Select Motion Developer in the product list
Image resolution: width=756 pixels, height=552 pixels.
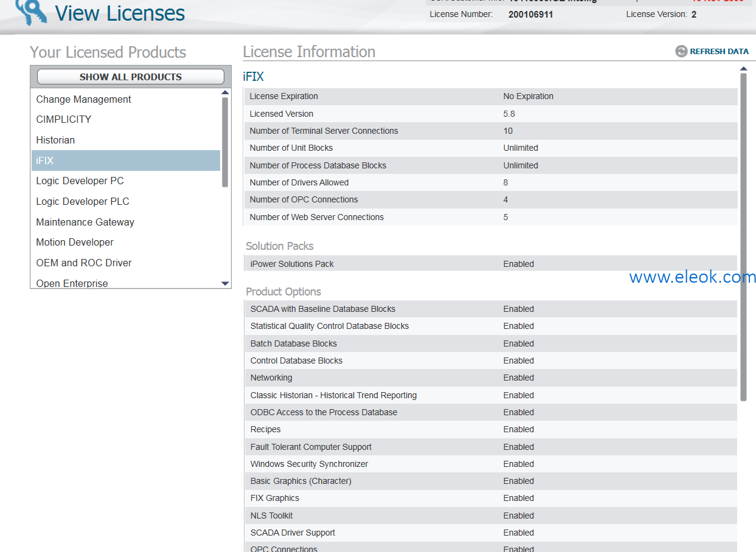pyautogui.click(x=126, y=242)
